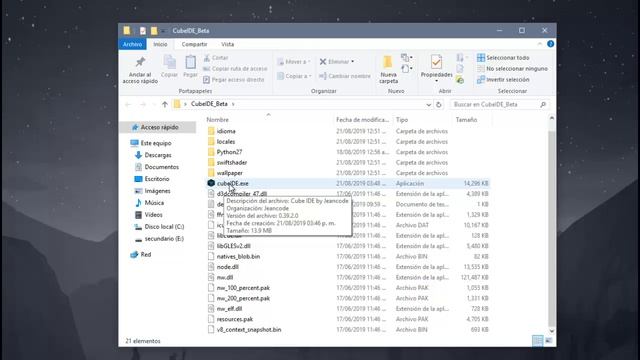Click Pegar acceso directo

tap(234, 80)
